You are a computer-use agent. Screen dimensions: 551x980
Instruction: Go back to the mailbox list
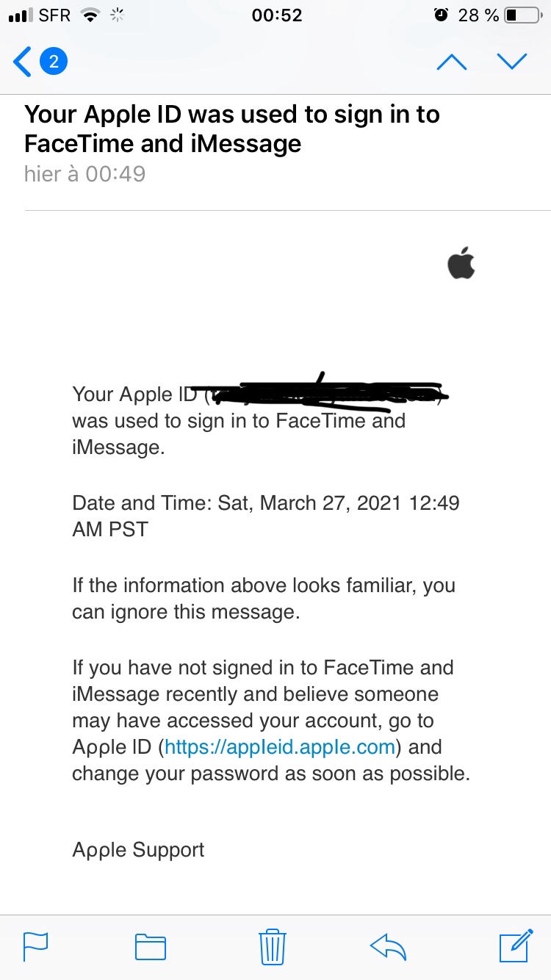(x=22, y=62)
